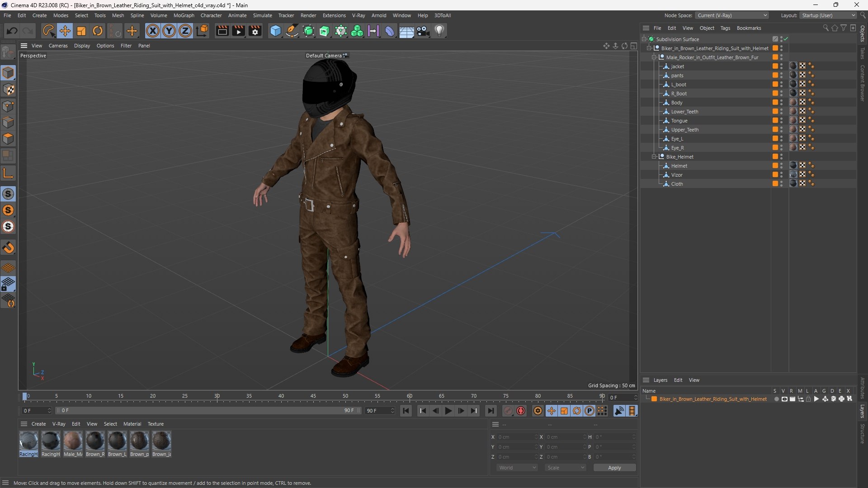
Task: Add a Cube primitive object
Action: [275, 31]
